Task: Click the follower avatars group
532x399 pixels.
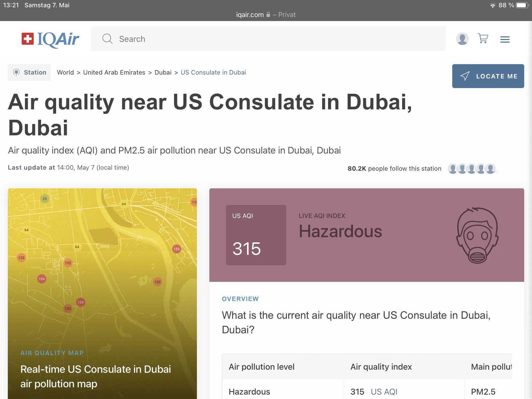Action: click(x=472, y=169)
